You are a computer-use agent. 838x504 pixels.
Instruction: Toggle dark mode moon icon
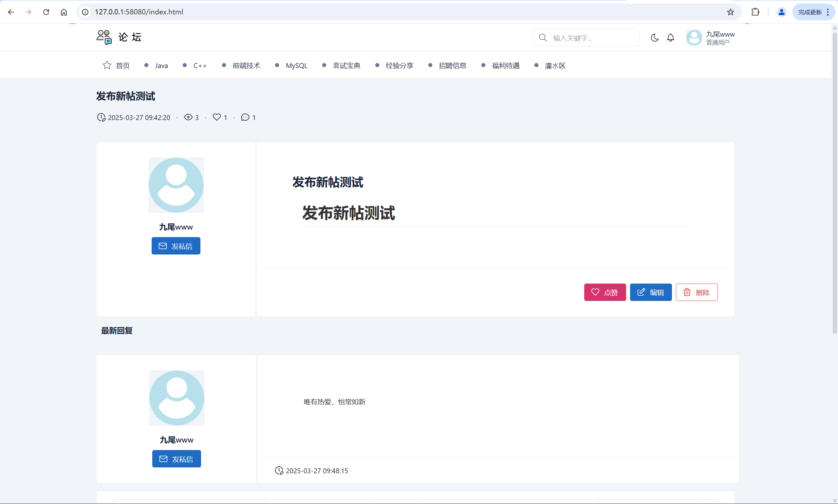[654, 38]
